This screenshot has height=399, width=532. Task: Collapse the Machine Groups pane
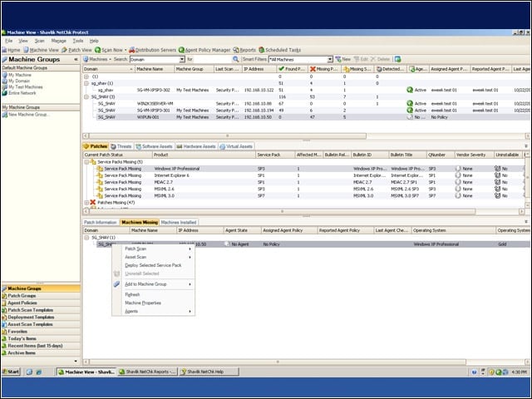[76, 59]
